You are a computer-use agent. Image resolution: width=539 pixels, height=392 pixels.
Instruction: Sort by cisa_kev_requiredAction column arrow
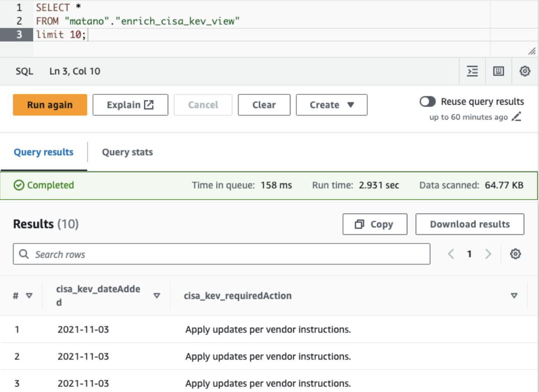coord(514,296)
